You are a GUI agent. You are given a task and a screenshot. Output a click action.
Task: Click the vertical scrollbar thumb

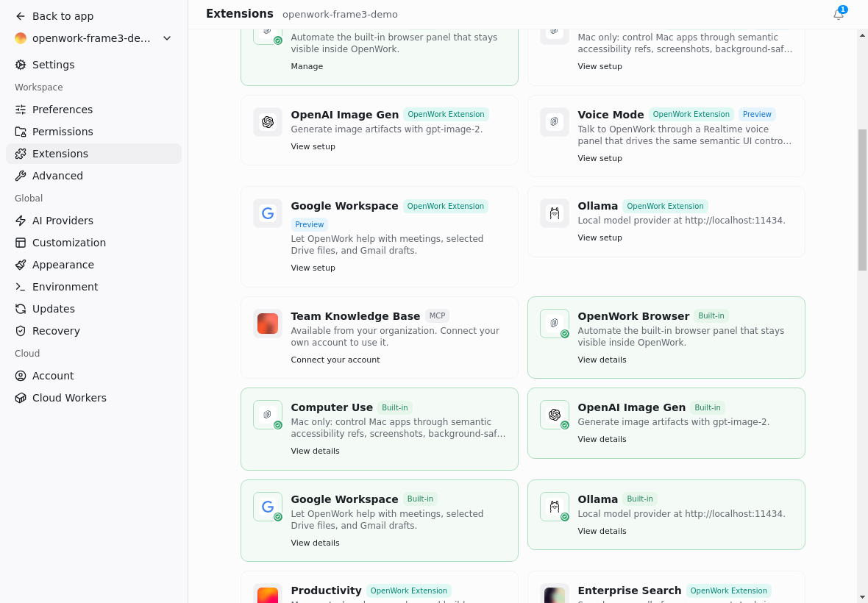click(862, 200)
